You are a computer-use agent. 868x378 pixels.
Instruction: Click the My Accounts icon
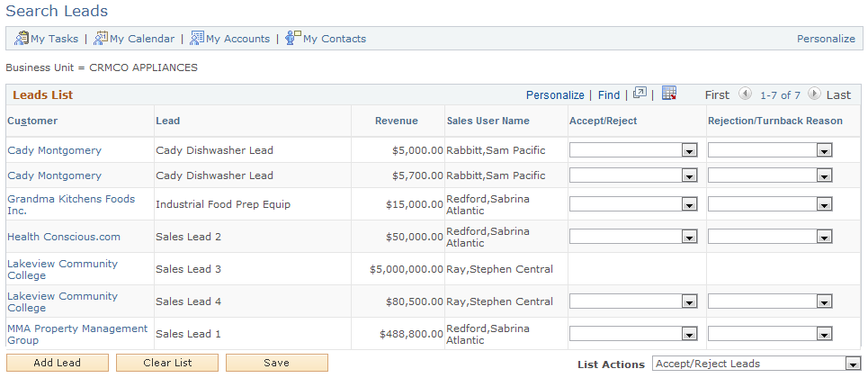pos(197,39)
